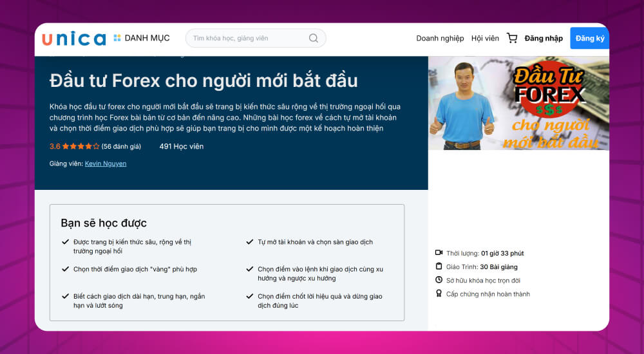The width and height of the screenshot is (644, 354).
Task: Open instructor Kevin Nguyen's profile link
Action: [x=106, y=163]
